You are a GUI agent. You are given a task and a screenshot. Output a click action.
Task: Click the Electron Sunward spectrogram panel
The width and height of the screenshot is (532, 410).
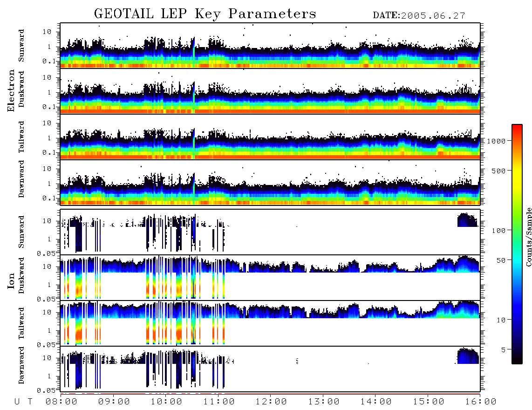270,46
